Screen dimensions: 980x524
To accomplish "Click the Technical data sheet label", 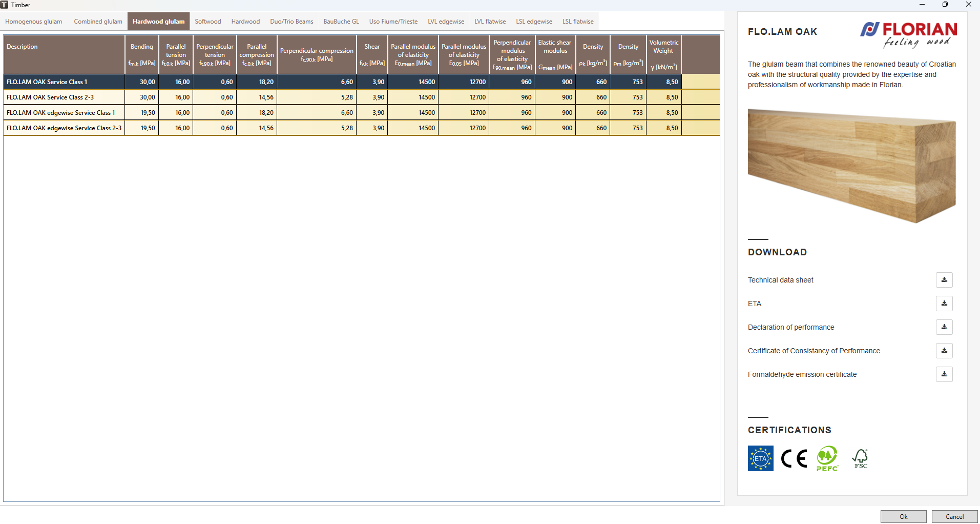I will (x=781, y=280).
